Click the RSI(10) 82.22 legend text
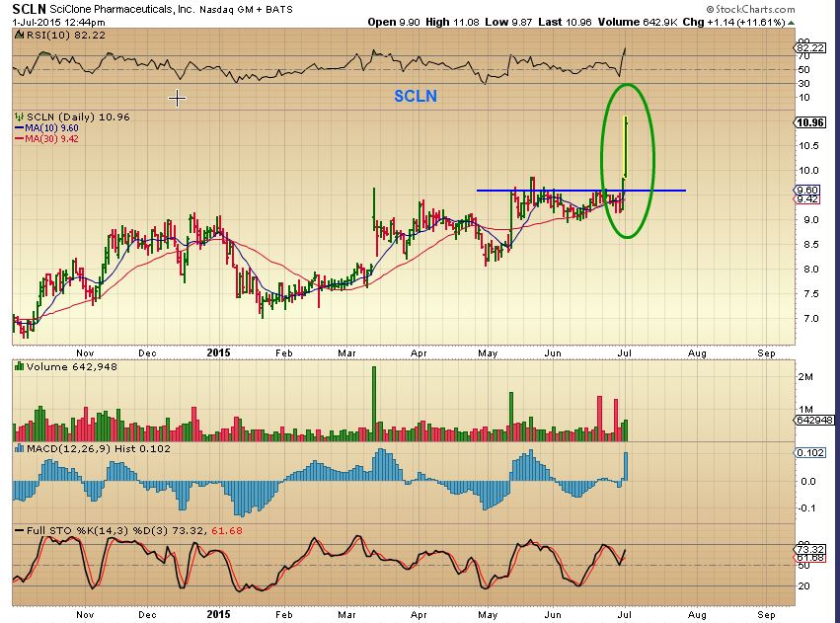The width and height of the screenshot is (840, 623). click(65, 35)
